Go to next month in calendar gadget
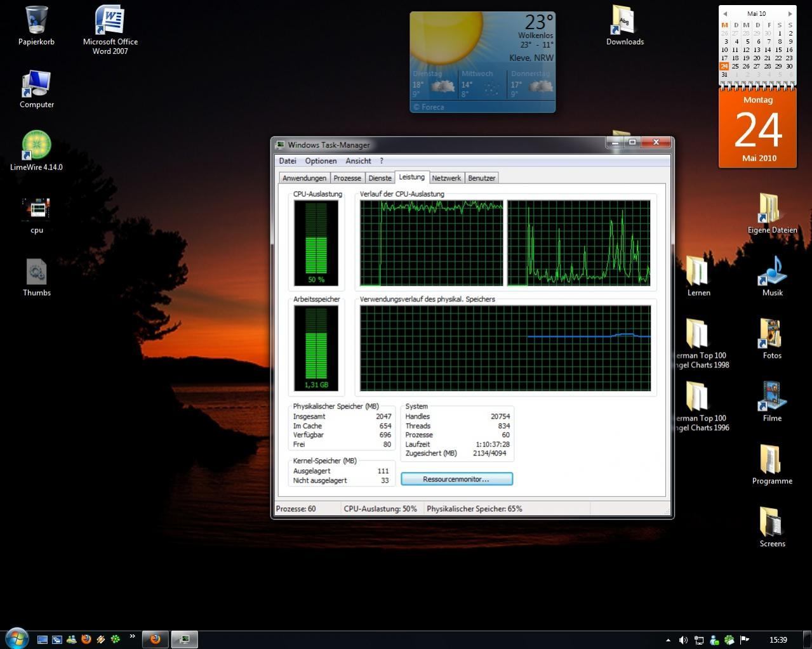812x649 pixels. click(790, 13)
